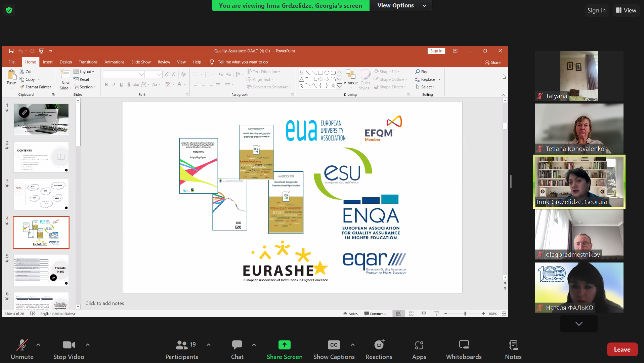Click the Sign in button in Zoom

click(x=596, y=10)
